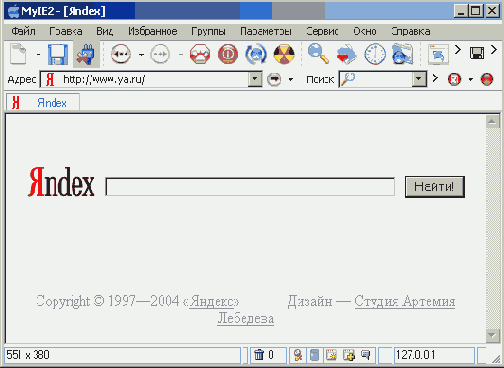Open the Окно menu
Viewport: 504px width, 368px height.
coord(365,31)
